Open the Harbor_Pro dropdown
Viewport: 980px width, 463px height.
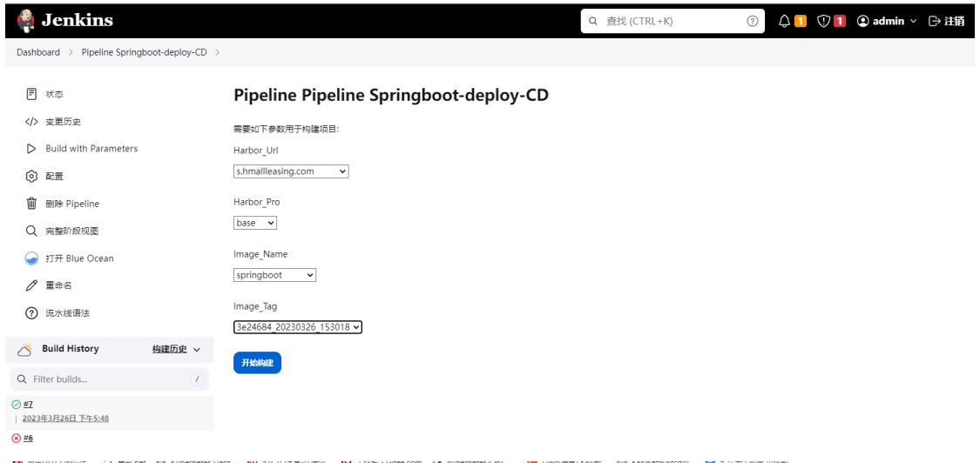tap(255, 223)
